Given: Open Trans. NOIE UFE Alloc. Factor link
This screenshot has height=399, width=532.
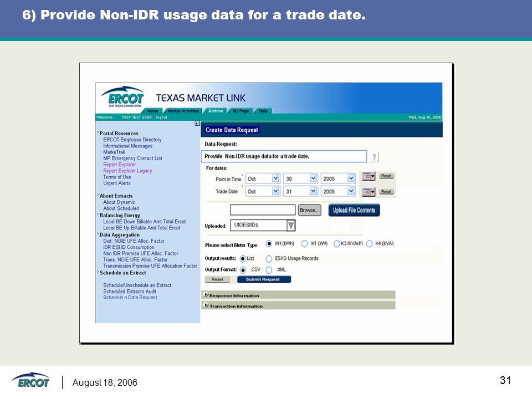Looking at the screenshot, I should click(x=136, y=259).
